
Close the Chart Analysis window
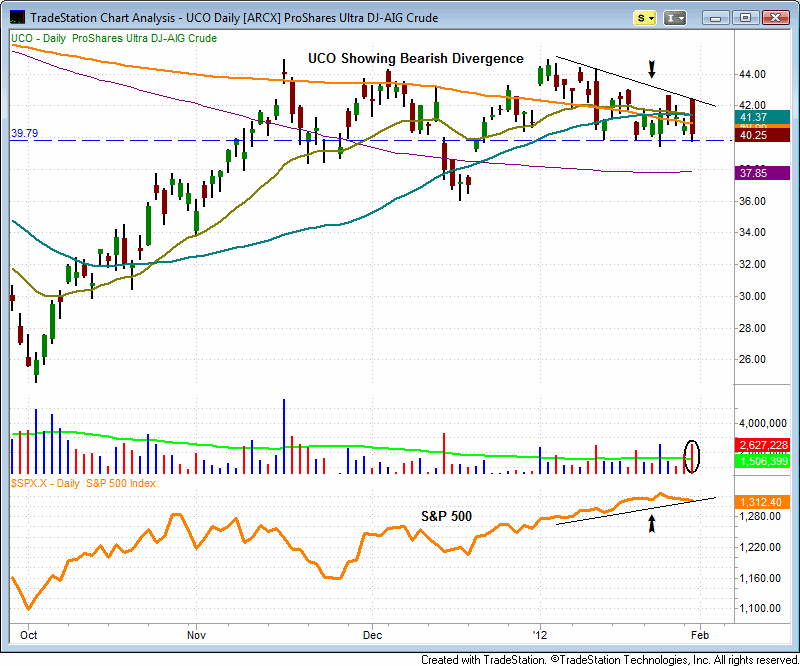click(x=776, y=18)
